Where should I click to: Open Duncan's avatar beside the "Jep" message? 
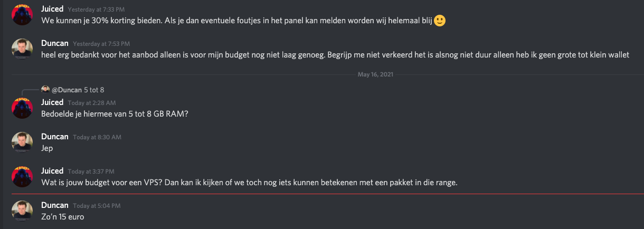tap(22, 142)
